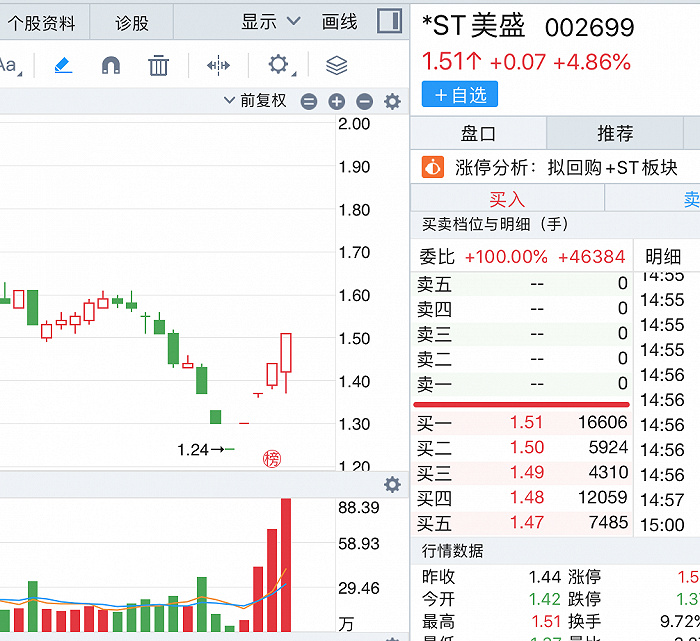Open 涨停分析 拟回购+ST板块 link
This screenshot has height=641, width=700.
pos(566,168)
